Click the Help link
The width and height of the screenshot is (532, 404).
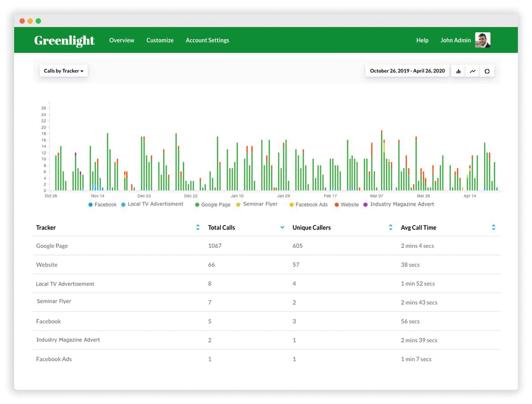pyautogui.click(x=422, y=40)
